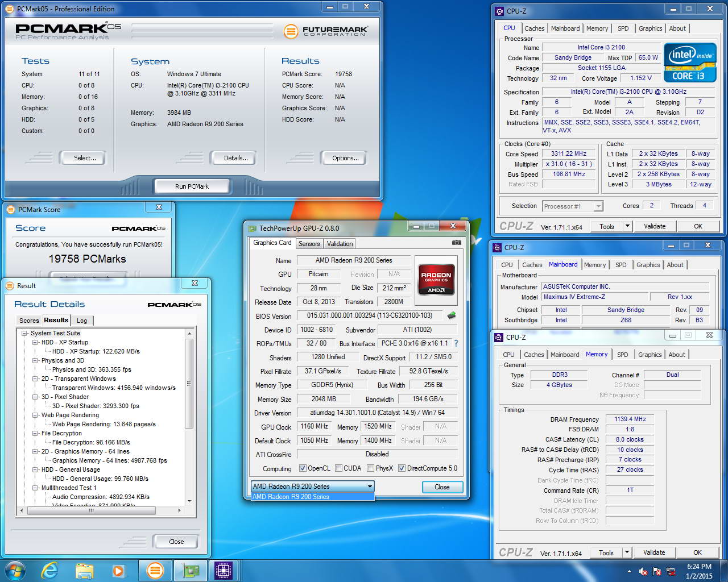This screenshot has height=582, width=728.
Task: Click PCMark Score window title icon
Action: click(x=10, y=209)
